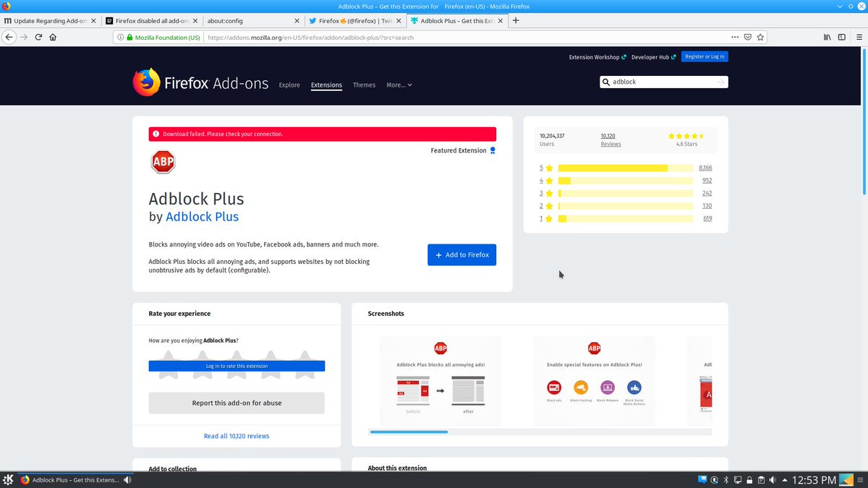Open the notifications tray icon
Viewport: 868px width, 488px height.
point(702,479)
